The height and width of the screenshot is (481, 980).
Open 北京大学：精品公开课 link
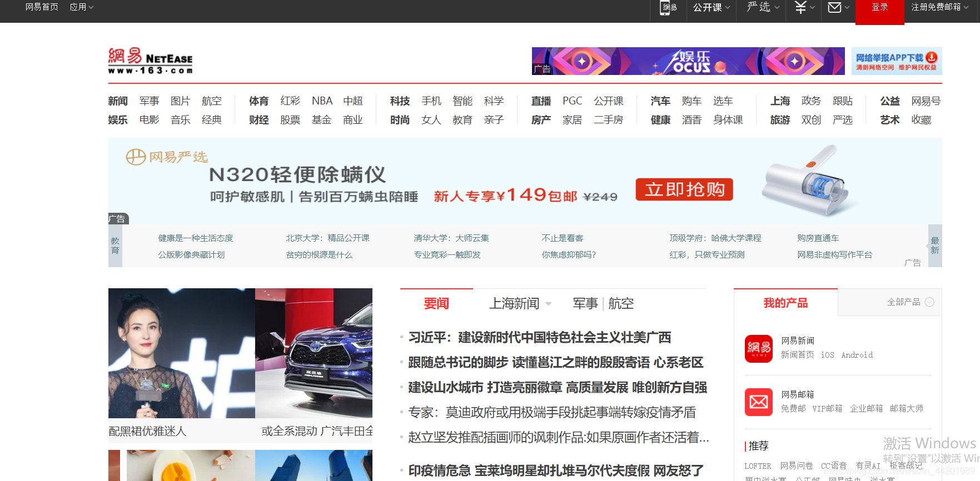327,238
